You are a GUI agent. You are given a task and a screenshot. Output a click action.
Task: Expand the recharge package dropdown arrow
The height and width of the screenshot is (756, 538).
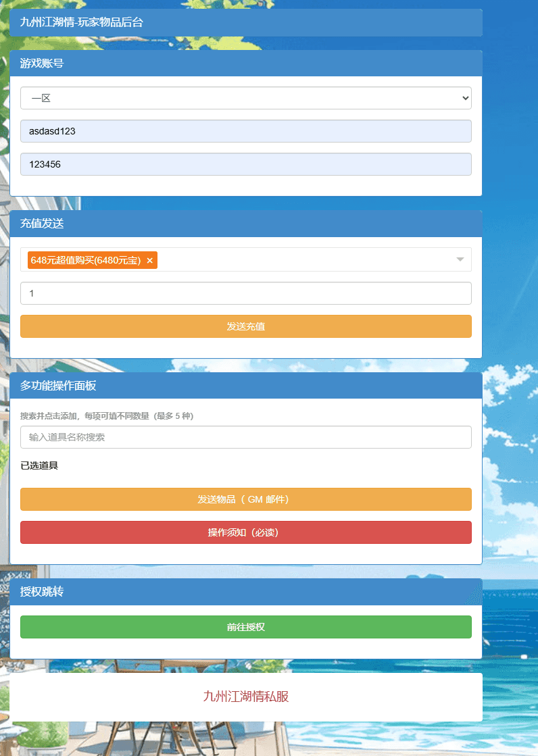tap(460, 259)
